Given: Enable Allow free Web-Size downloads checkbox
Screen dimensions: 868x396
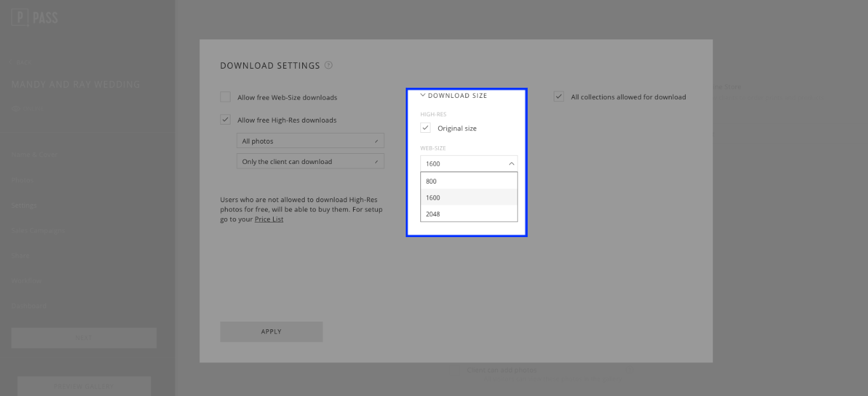Looking at the screenshot, I should (225, 97).
